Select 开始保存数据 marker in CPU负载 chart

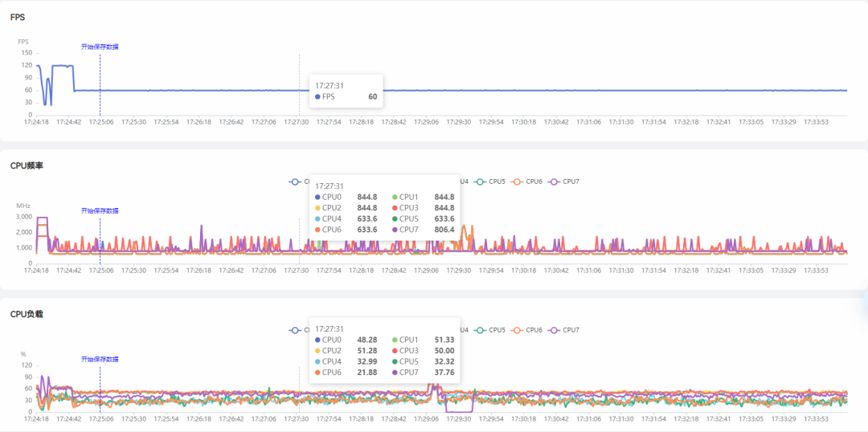(100, 359)
